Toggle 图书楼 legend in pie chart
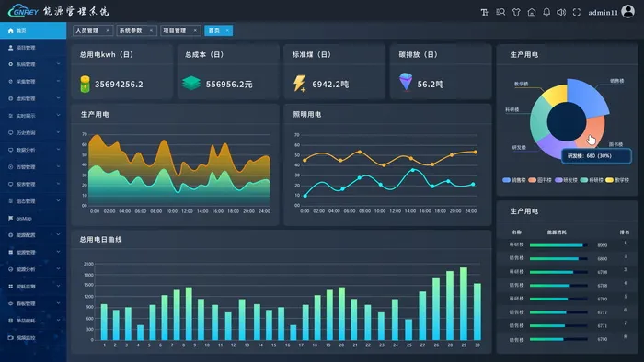This screenshot has width=644, height=362. (x=540, y=180)
